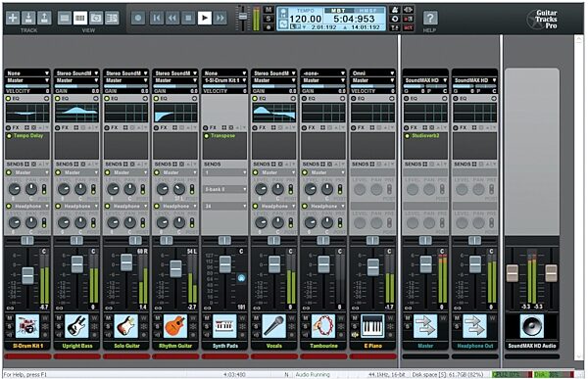This screenshot has height=379, width=588.
Task: Click the Master bus name label
Action: (x=425, y=346)
